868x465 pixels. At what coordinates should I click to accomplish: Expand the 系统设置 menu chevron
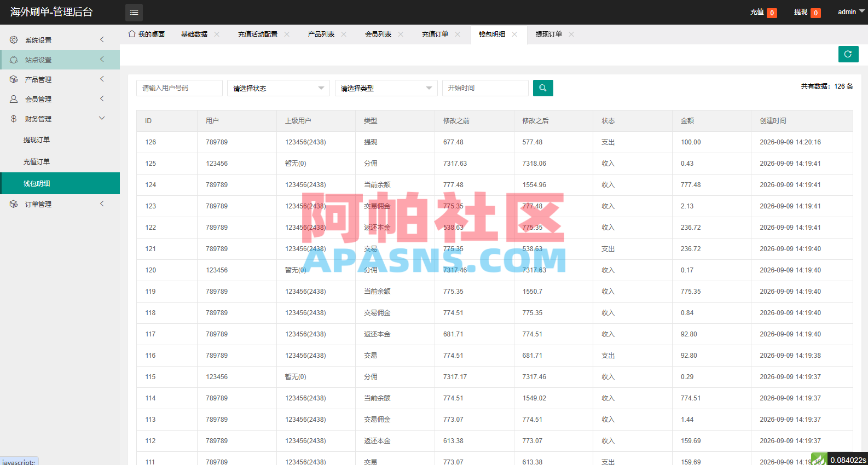click(x=102, y=39)
